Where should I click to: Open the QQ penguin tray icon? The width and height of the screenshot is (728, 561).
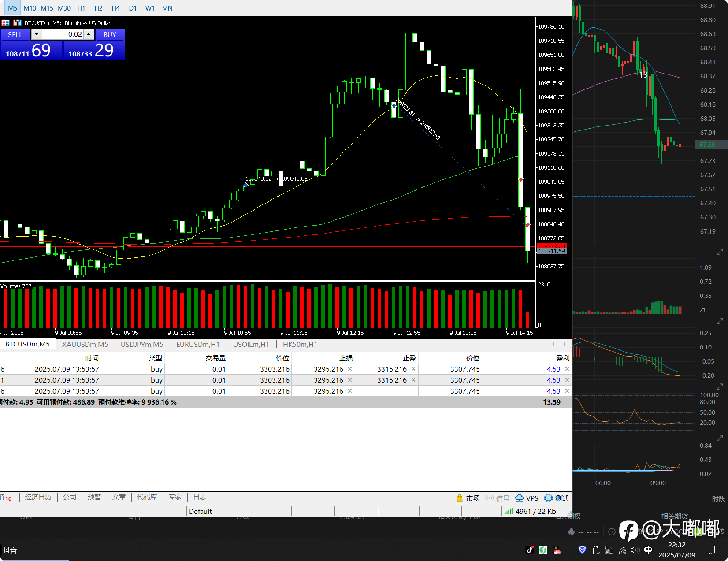pos(557,550)
